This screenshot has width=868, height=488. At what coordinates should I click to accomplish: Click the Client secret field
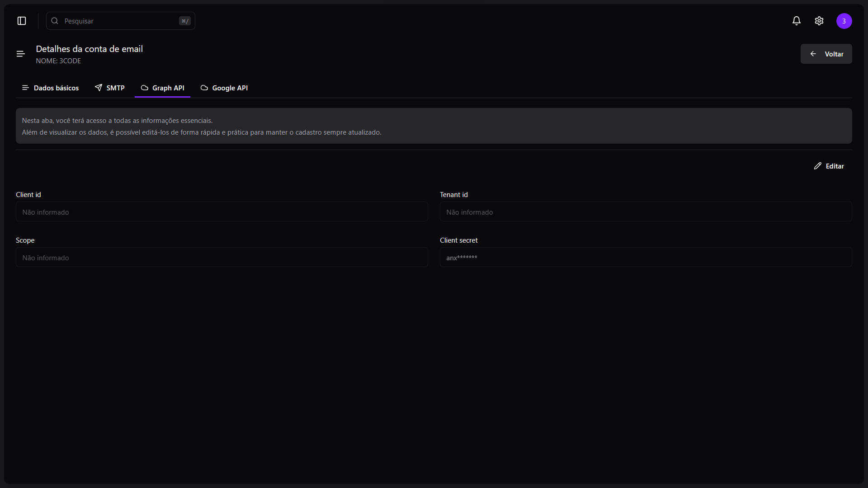point(646,258)
